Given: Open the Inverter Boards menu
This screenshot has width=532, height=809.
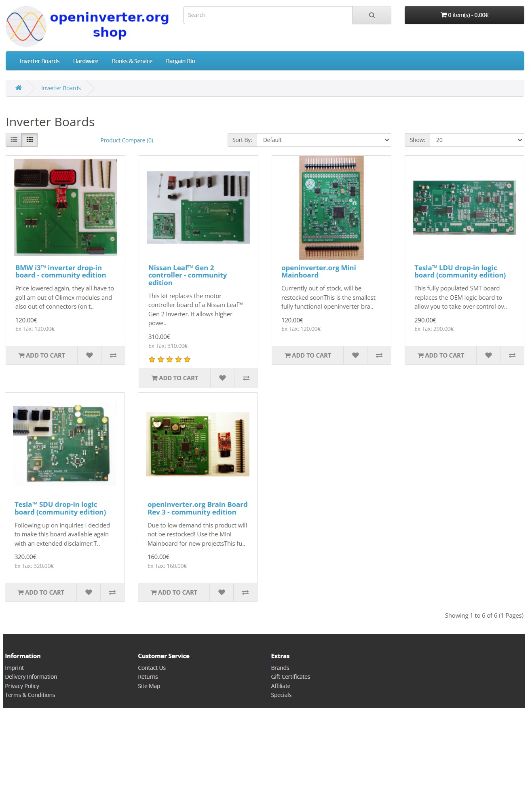Looking at the screenshot, I should point(40,61).
